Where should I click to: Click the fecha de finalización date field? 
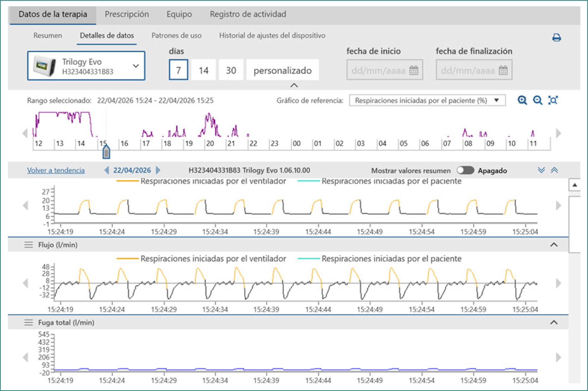tap(474, 70)
